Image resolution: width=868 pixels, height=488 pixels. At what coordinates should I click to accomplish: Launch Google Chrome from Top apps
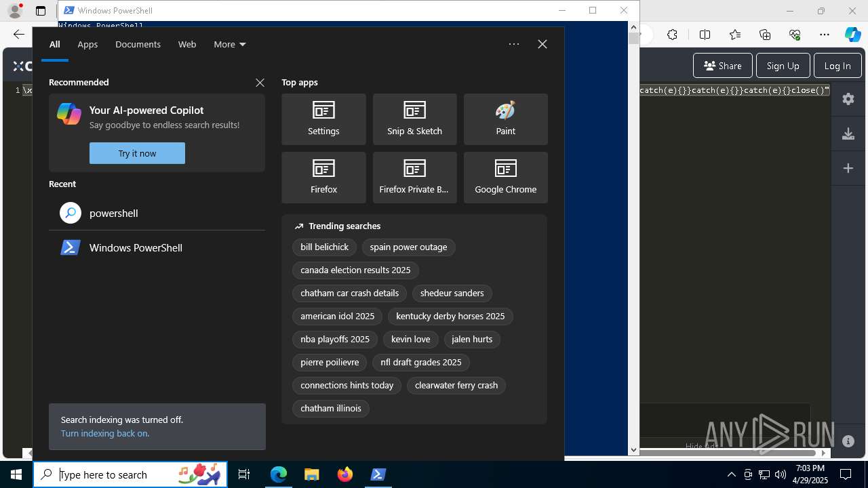click(505, 178)
